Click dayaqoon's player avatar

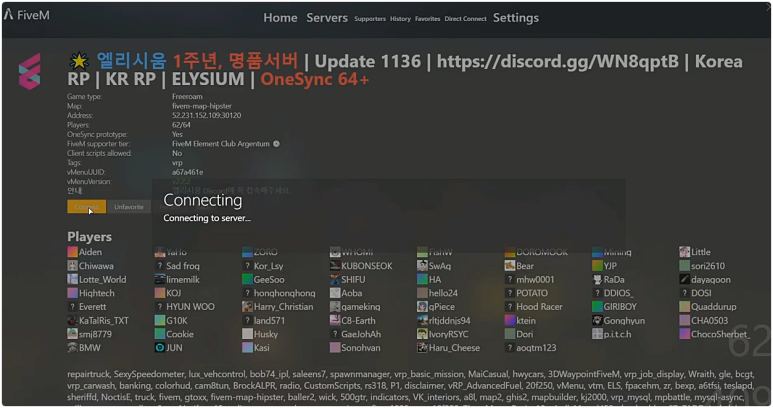(x=685, y=279)
